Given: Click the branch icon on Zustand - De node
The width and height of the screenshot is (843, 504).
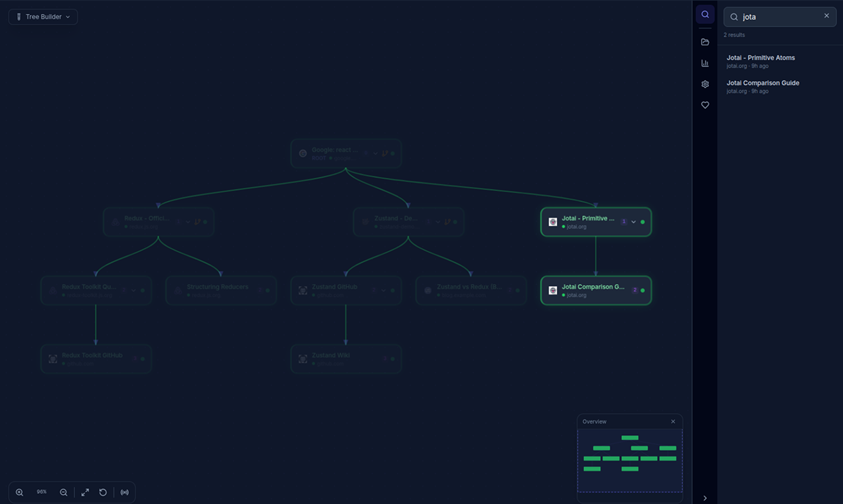Looking at the screenshot, I should point(447,222).
